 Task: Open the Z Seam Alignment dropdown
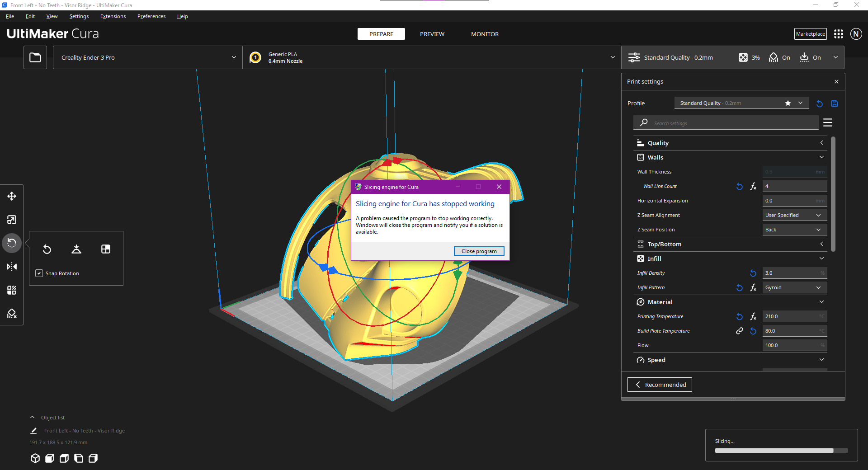795,215
